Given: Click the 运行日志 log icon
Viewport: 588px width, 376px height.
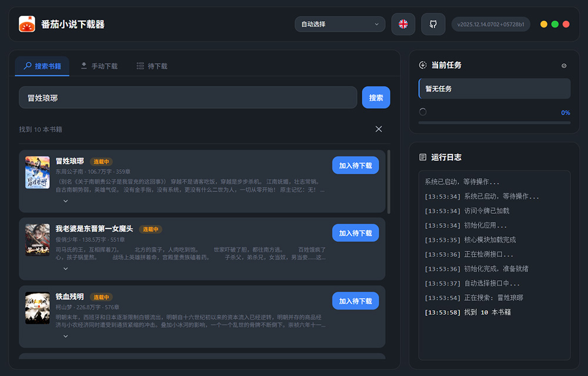Looking at the screenshot, I should click(x=423, y=157).
